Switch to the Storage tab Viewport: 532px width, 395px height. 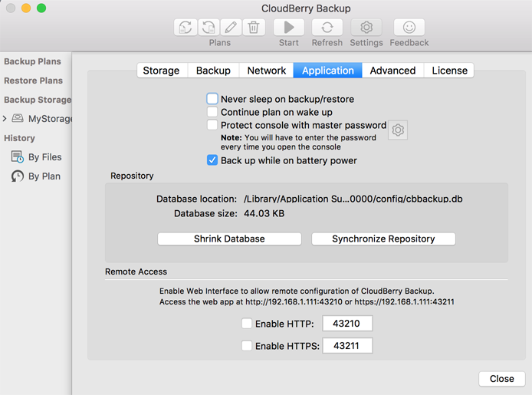pos(161,71)
